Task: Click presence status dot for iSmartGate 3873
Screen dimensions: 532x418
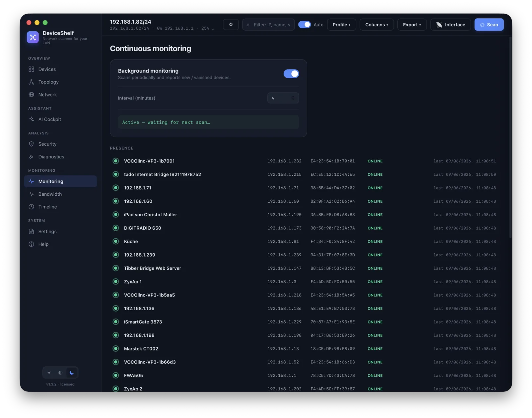Action: coord(116,322)
